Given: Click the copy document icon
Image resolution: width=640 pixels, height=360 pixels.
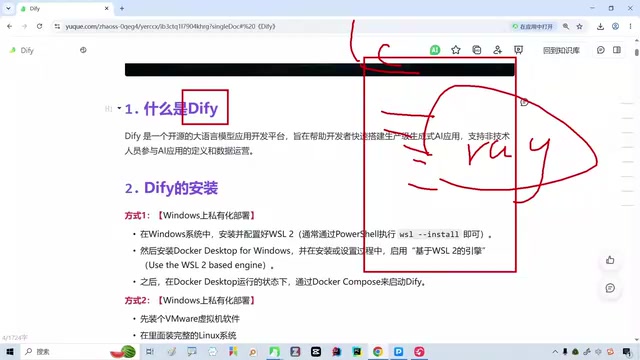Looking at the screenshot, I should 476,50.
